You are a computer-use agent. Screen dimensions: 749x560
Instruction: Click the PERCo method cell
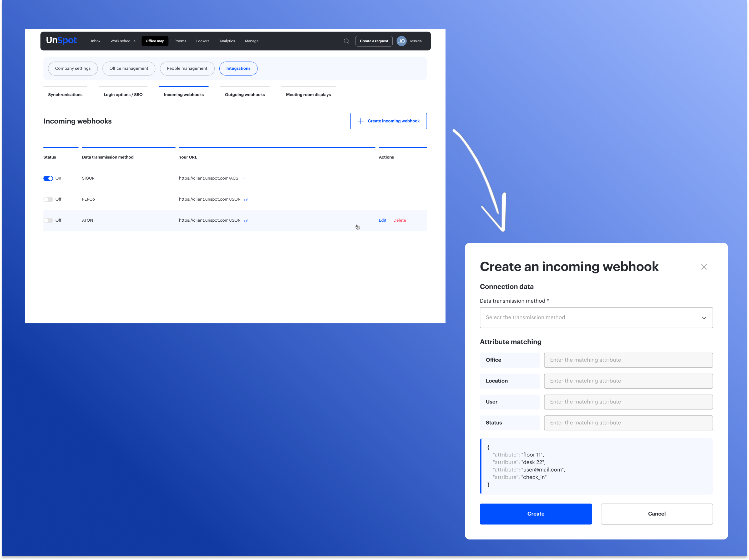[x=88, y=200]
